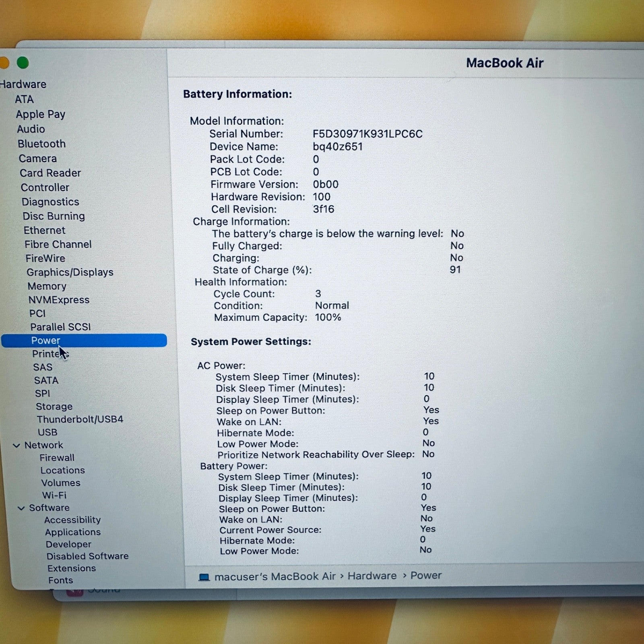View Apple Pay hardware details

(x=41, y=114)
